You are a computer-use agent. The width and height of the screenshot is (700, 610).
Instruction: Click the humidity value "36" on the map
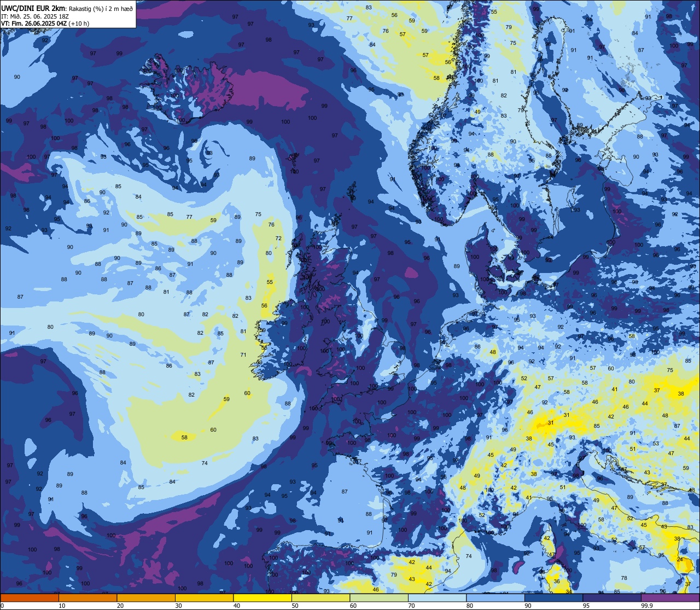point(556,582)
